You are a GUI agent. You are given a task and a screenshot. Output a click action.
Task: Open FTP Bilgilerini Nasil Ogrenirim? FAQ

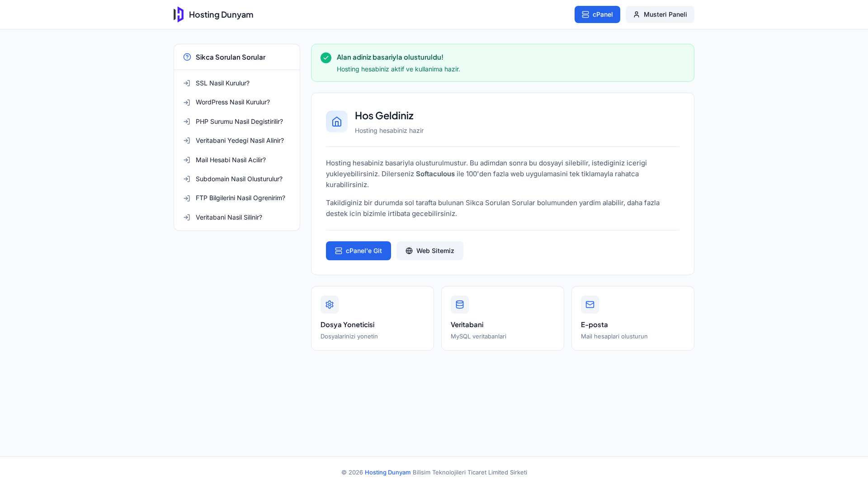[x=237, y=198]
